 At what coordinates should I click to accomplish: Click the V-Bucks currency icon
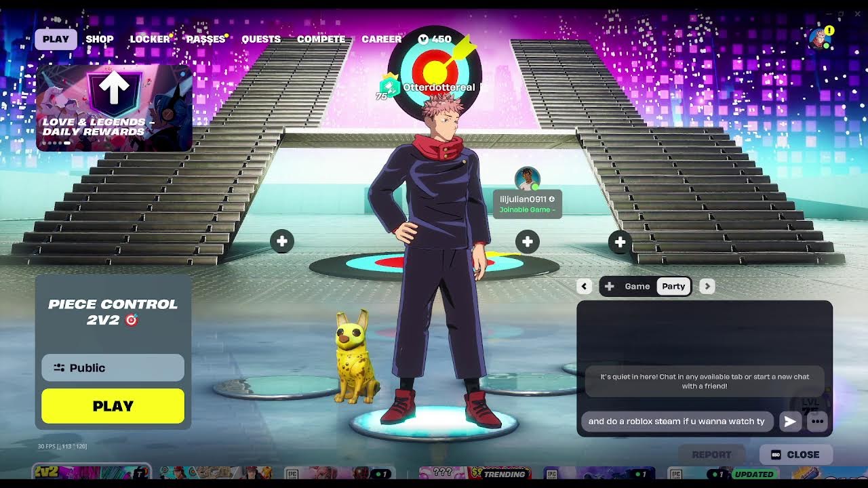tap(423, 39)
